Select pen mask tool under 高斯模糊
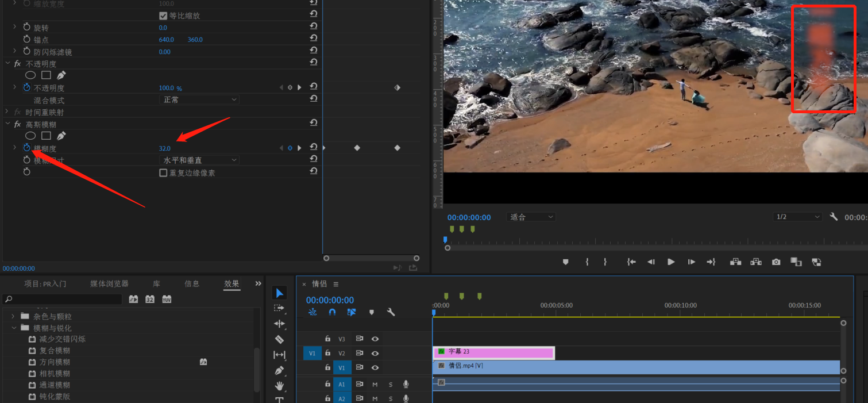The width and height of the screenshot is (868, 403). point(61,136)
